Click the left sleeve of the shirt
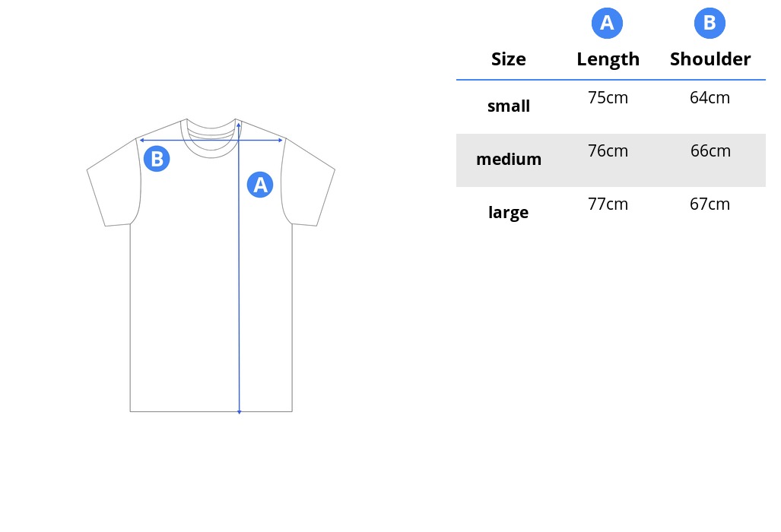 [113, 183]
